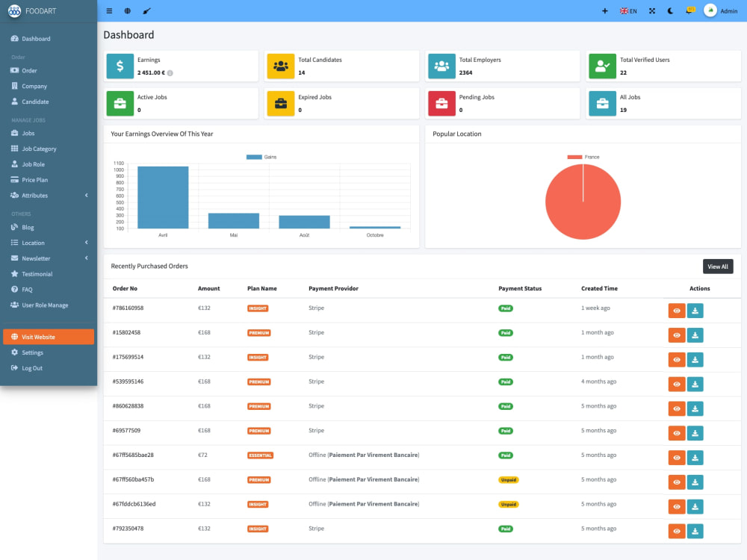Expand the Newsletter submenu chevron
Screen dimensions: 747x560
tap(86, 258)
